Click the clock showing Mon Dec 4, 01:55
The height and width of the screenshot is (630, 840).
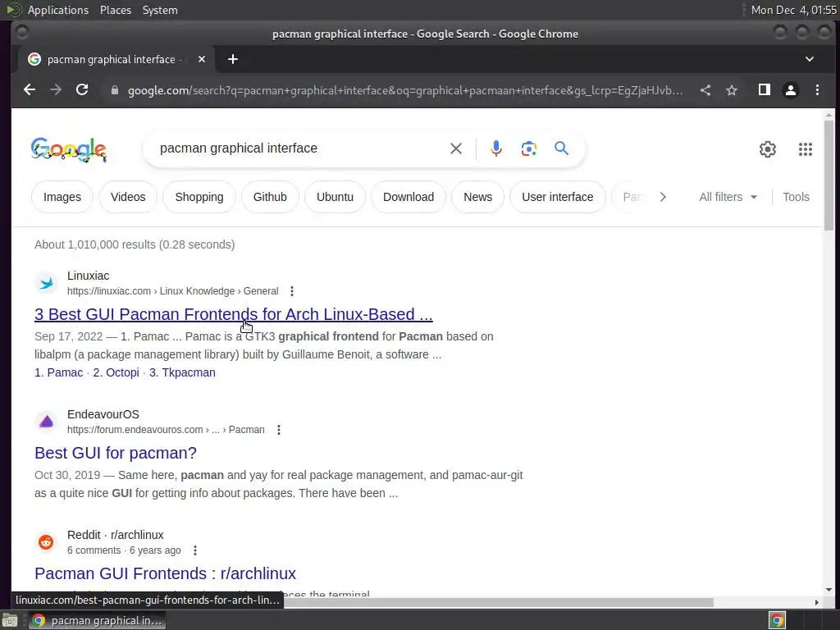tap(793, 10)
